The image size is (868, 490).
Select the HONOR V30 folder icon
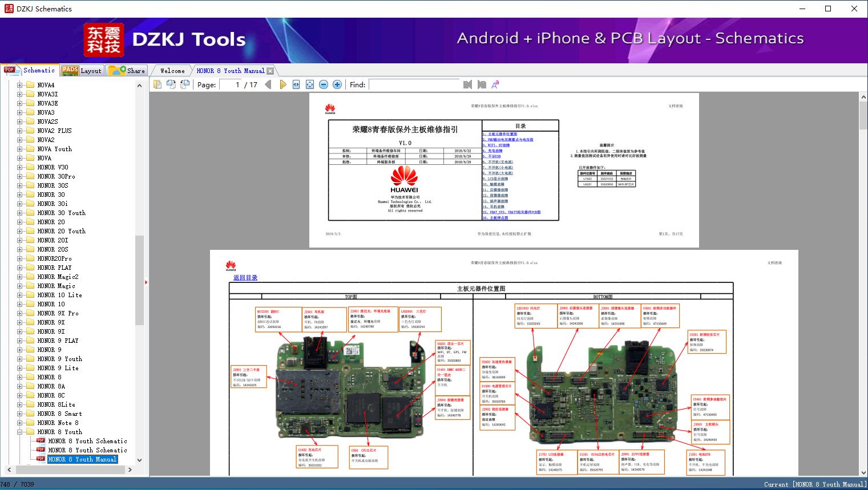coord(30,167)
